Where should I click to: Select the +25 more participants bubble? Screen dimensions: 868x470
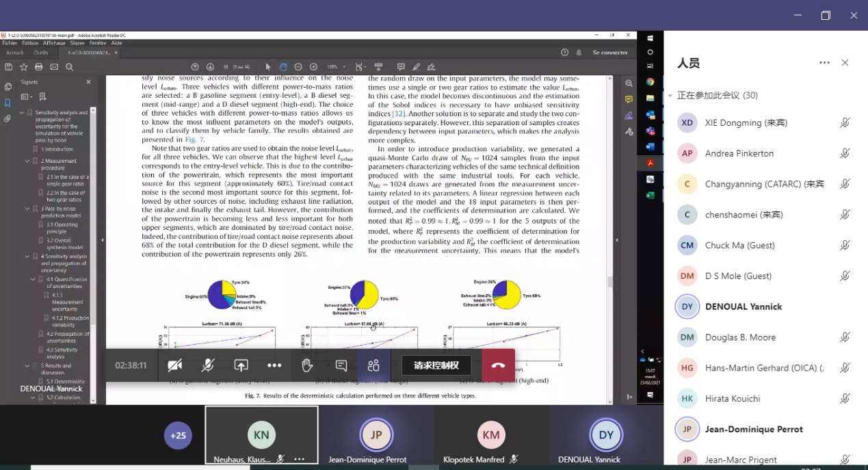click(178, 435)
